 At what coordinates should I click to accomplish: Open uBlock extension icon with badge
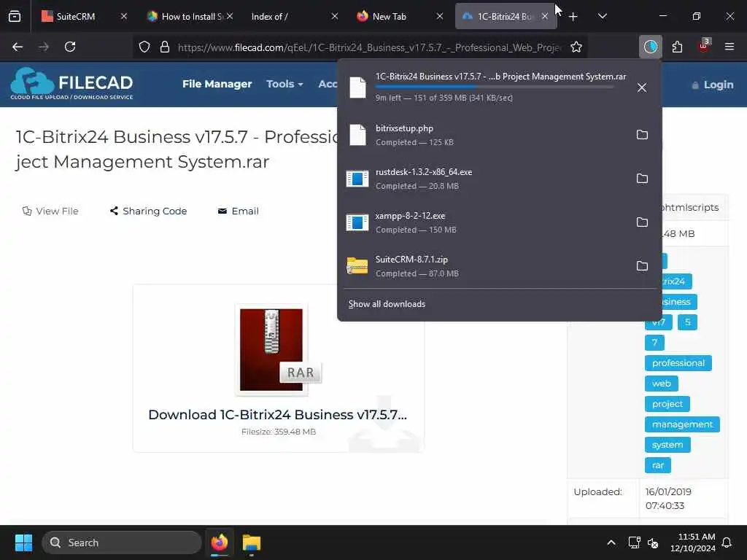pos(704,46)
